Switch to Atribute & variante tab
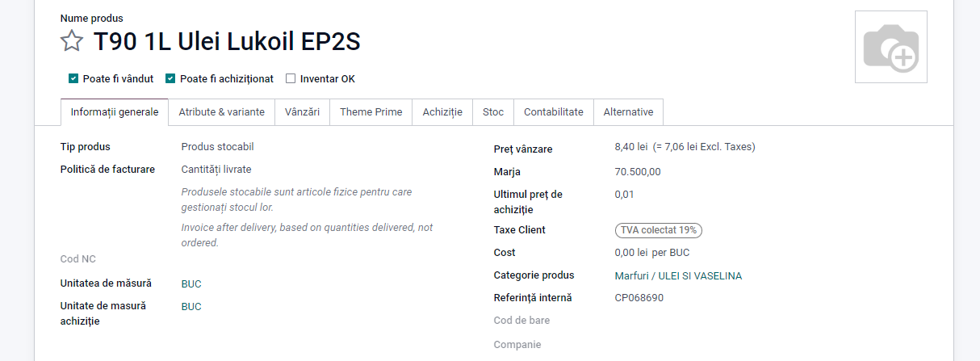Image resolution: width=980 pixels, height=361 pixels. click(221, 112)
